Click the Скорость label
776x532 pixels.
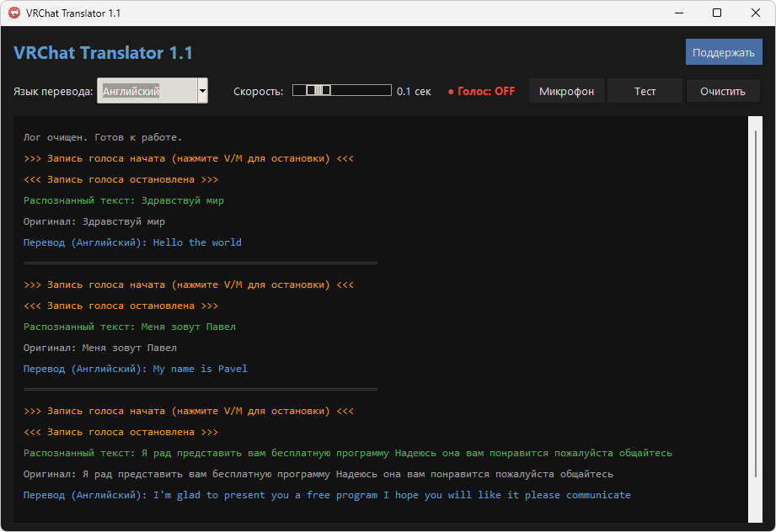coord(259,92)
